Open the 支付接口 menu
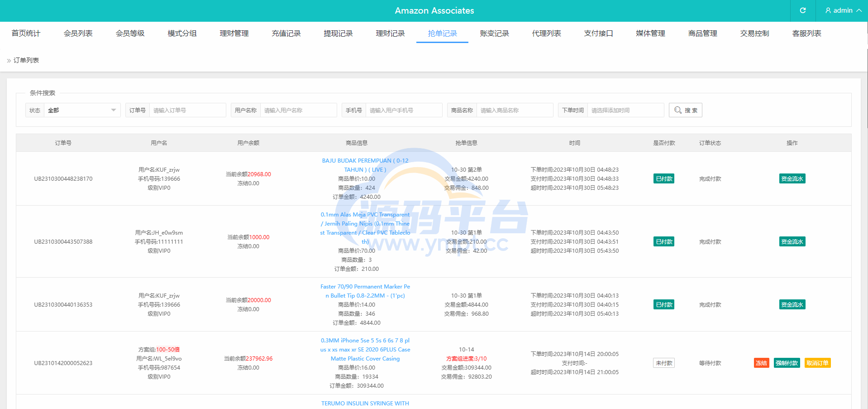This screenshot has height=409, width=868. [x=598, y=34]
